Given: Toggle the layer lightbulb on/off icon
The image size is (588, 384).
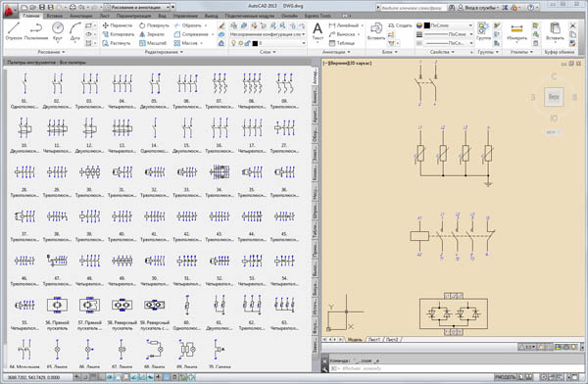Looking at the screenshot, I should (234, 43).
